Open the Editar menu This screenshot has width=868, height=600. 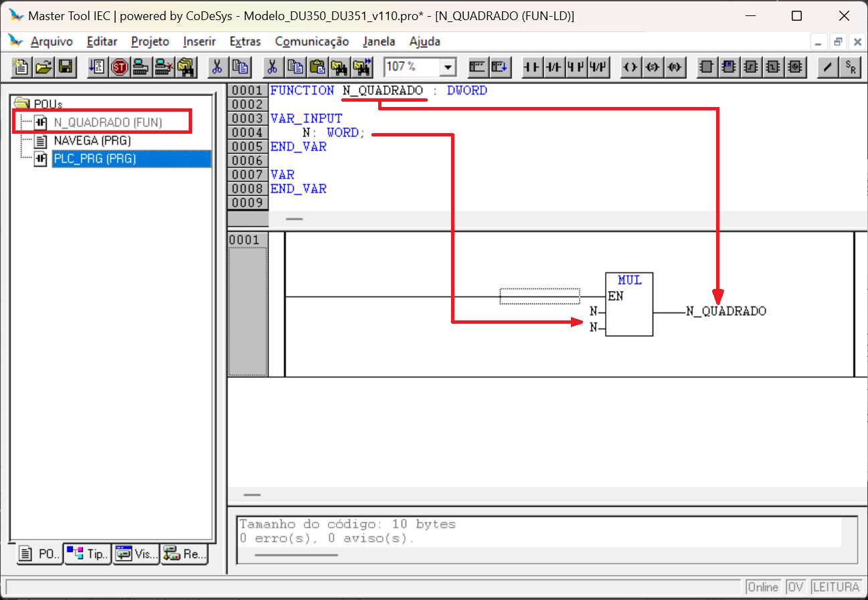click(x=102, y=41)
